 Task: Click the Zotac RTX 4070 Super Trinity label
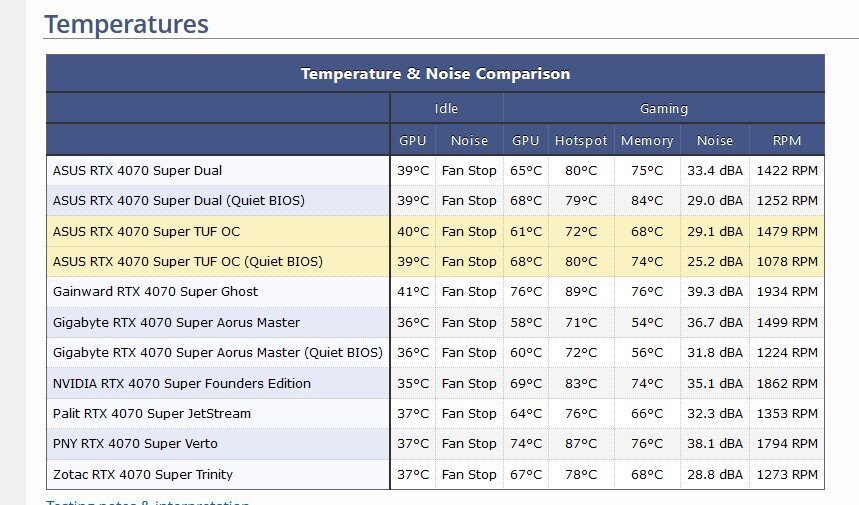(x=143, y=474)
